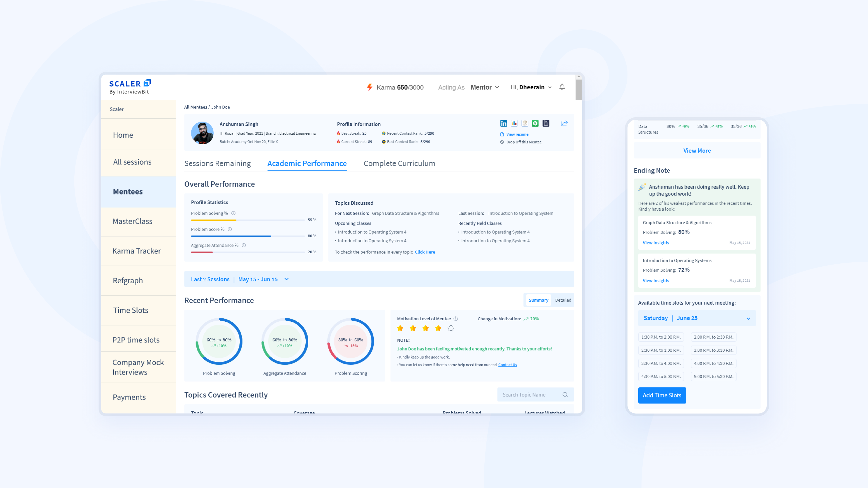Click the info icon beside Problem Score %
The image size is (868, 488).
[230, 229]
